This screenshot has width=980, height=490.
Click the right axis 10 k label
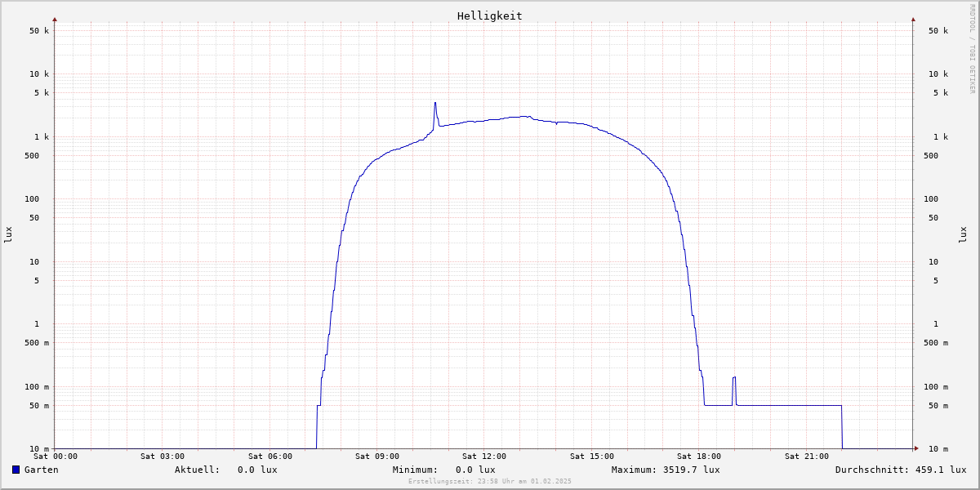pyautogui.click(x=938, y=74)
